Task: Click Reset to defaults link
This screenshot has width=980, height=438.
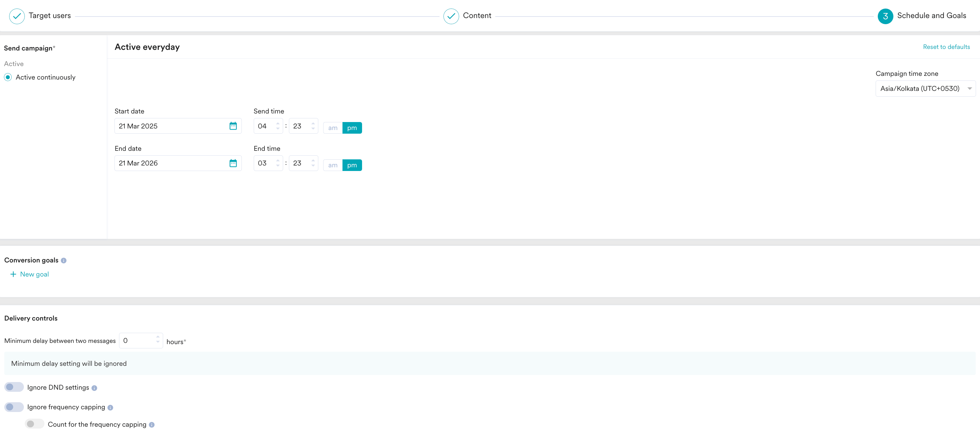Action: point(946,47)
